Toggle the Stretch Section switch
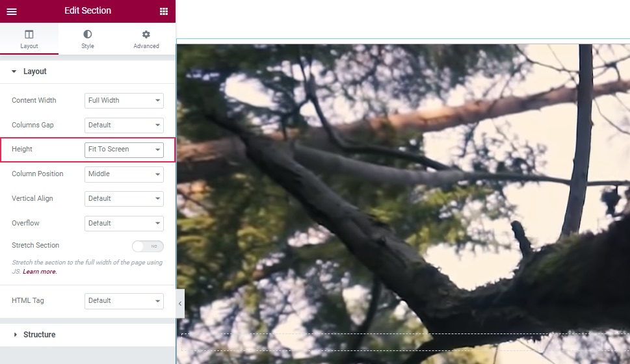 148,246
